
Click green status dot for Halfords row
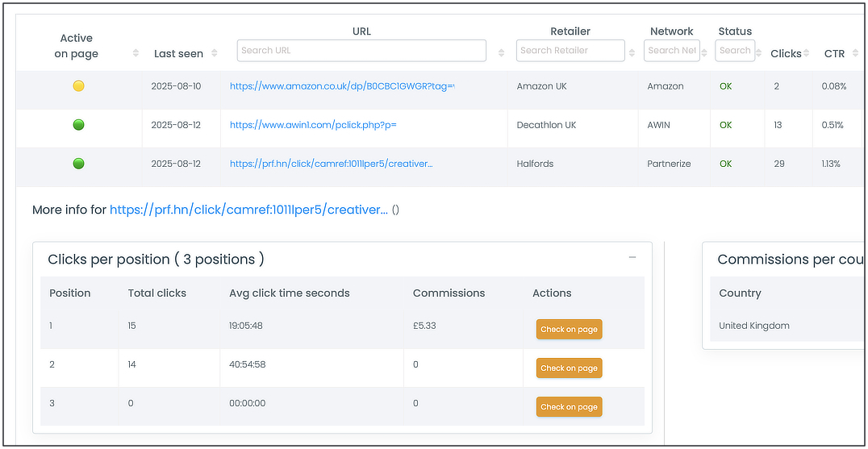(78, 164)
